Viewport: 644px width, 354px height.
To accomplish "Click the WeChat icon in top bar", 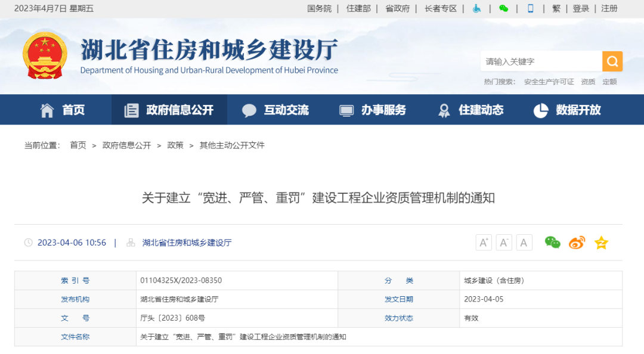I will click(504, 8).
